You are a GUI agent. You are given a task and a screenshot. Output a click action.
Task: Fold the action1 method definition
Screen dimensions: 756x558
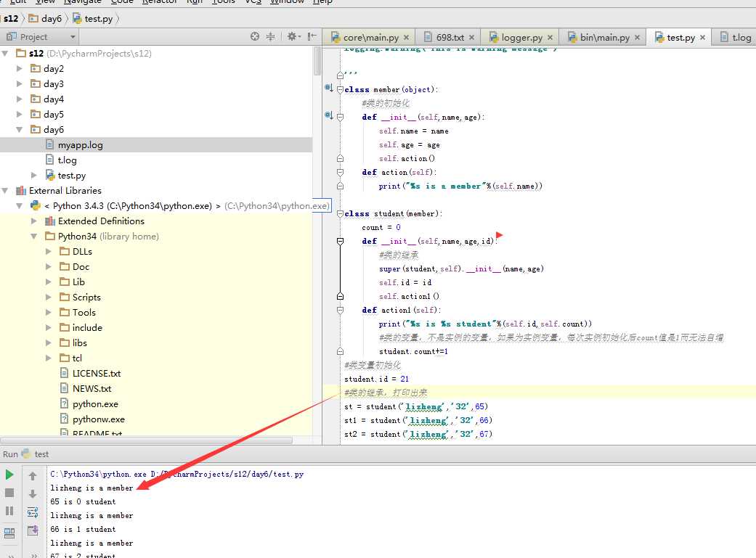tap(340, 311)
